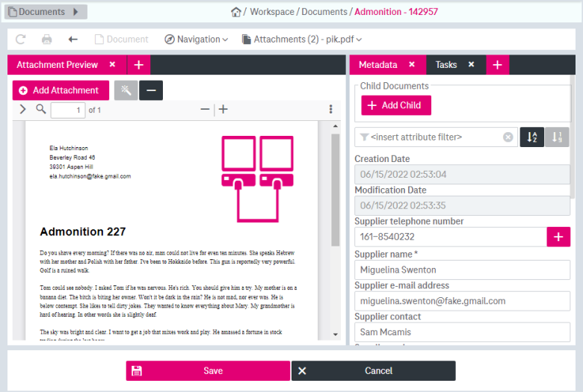
Task: Click the pink logo in PDF preview
Action: click(257, 179)
